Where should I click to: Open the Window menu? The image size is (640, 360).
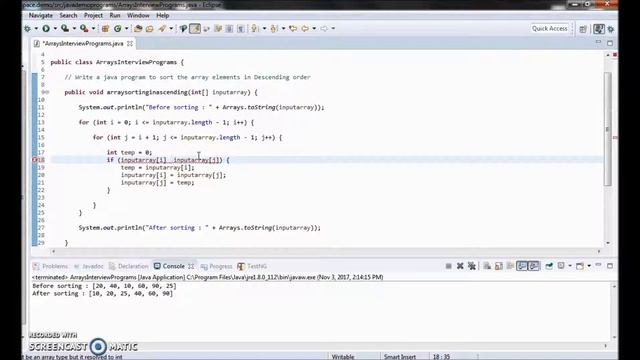[x=138, y=16]
